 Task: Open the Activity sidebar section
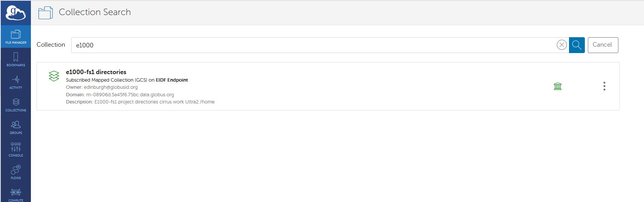click(16, 82)
